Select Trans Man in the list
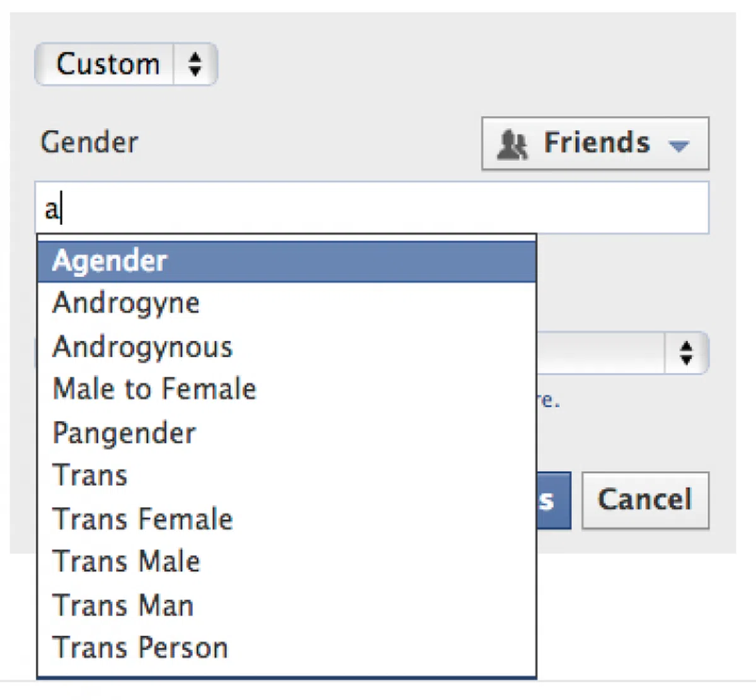756x700 pixels. pyautogui.click(x=123, y=605)
